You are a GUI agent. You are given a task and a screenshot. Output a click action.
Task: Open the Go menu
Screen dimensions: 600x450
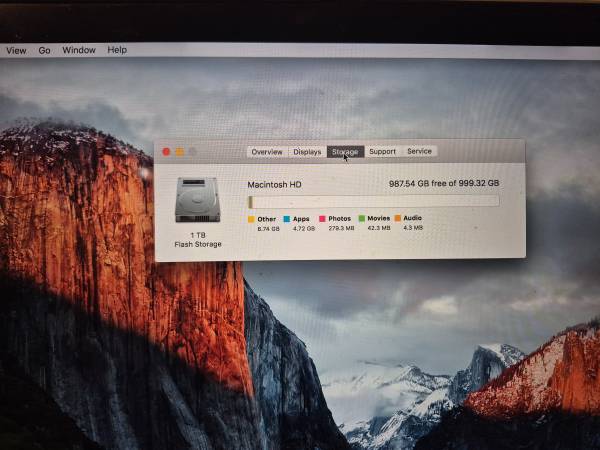[x=44, y=50]
